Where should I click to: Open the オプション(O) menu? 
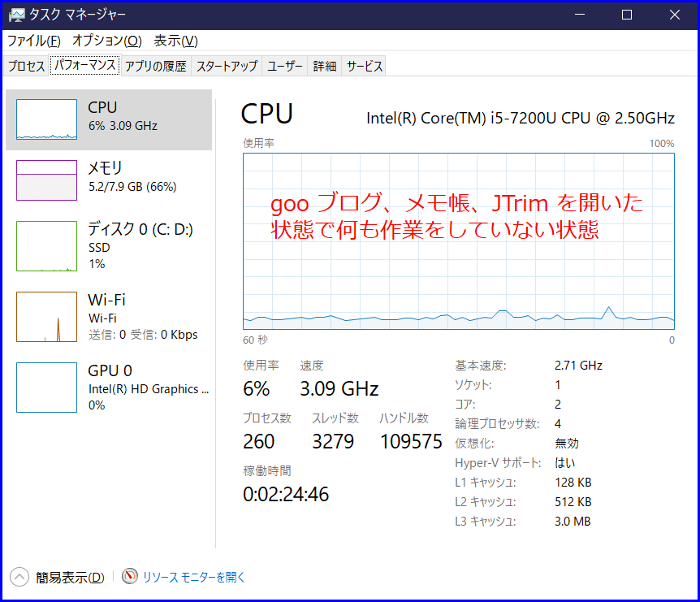107,41
